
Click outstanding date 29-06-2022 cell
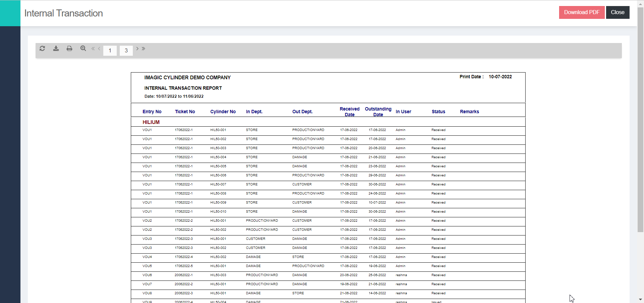coord(377,175)
